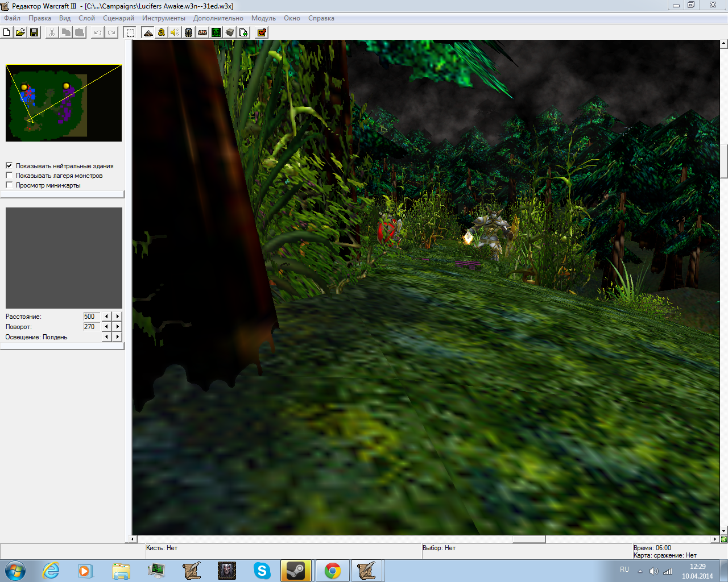728x582 pixels.
Task: Open the Инструменты menu
Action: tap(164, 18)
